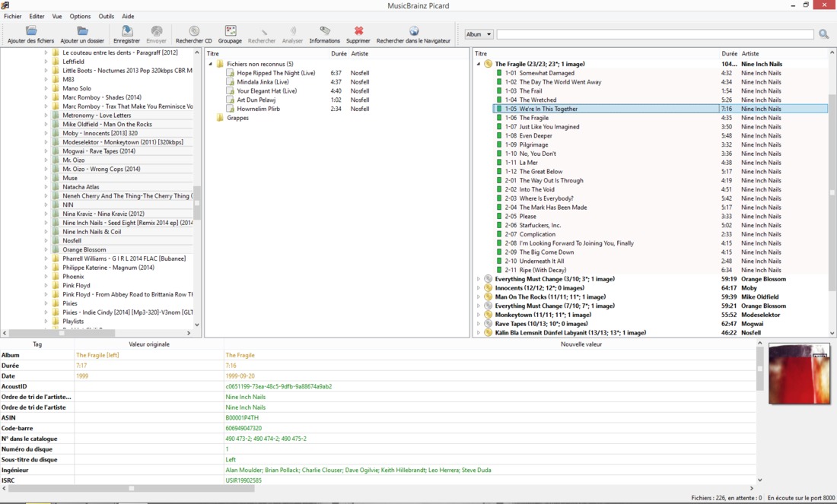
Task: Click green status icon of Starfuckers, Inc.
Action: pos(499,225)
